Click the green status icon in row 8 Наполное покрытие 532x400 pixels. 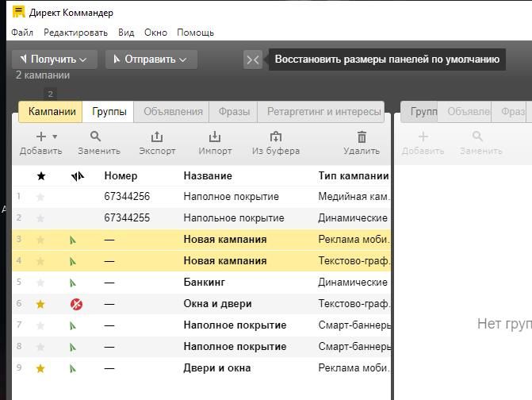[73, 347]
